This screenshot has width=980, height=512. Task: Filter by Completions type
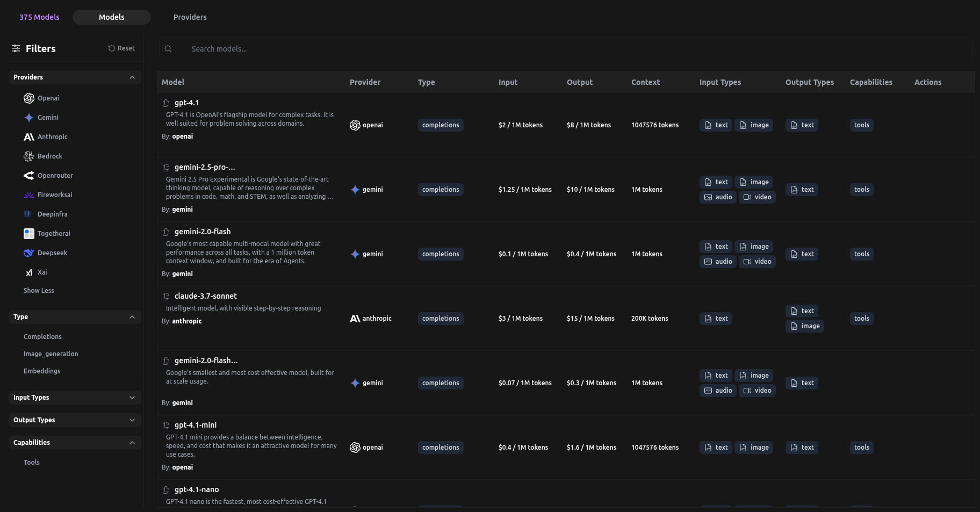point(42,337)
